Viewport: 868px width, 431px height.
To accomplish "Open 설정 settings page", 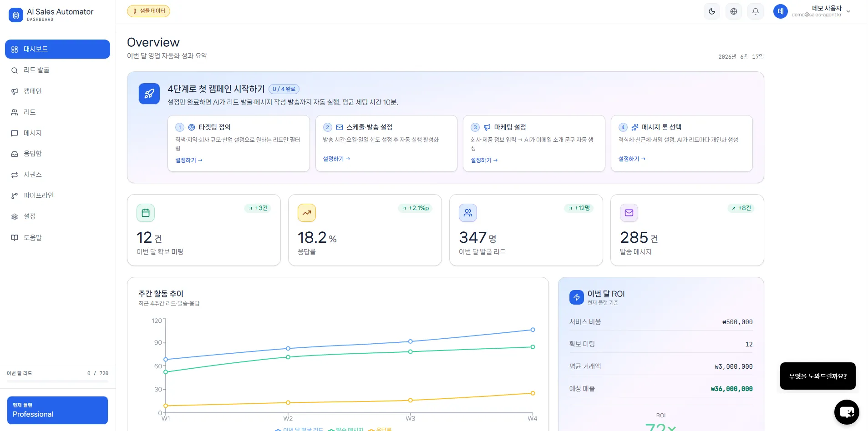I will pos(57,216).
